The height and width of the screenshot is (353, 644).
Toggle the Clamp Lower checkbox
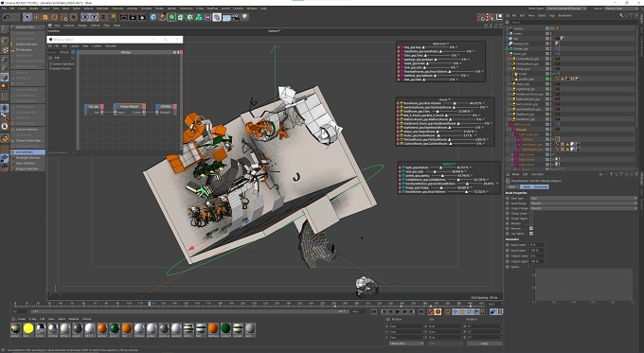[x=531, y=214]
